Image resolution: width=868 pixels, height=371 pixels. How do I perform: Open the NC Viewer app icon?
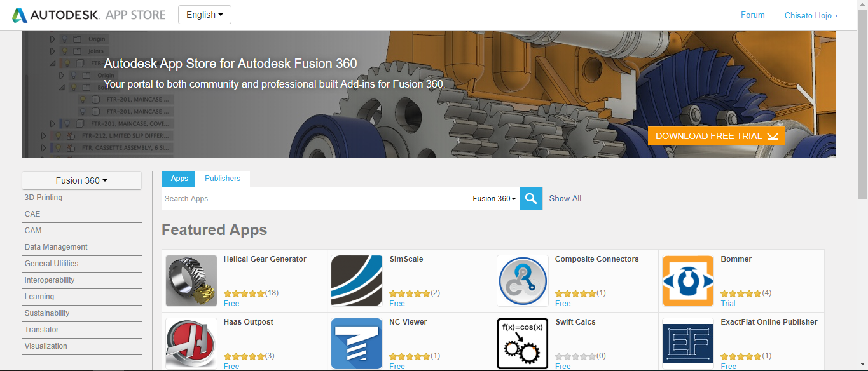point(357,344)
